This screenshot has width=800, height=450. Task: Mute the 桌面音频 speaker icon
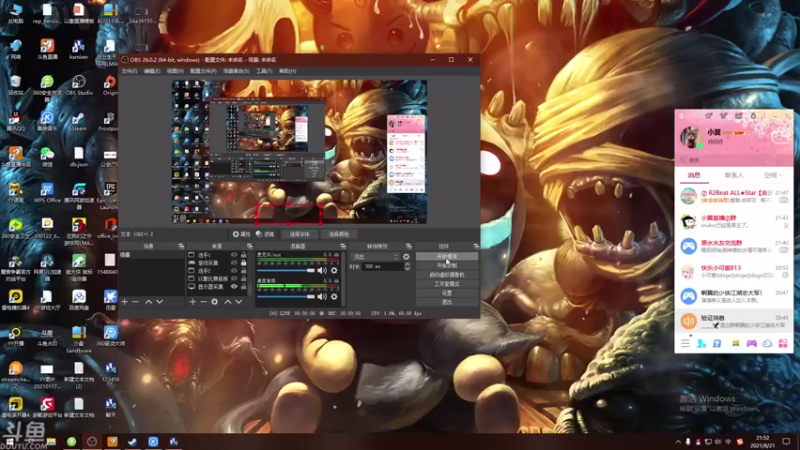point(322,296)
